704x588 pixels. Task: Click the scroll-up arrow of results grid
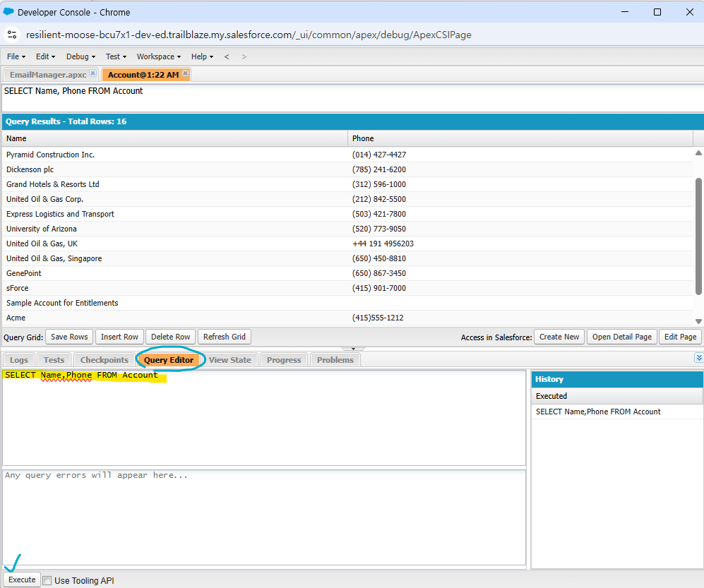point(698,153)
